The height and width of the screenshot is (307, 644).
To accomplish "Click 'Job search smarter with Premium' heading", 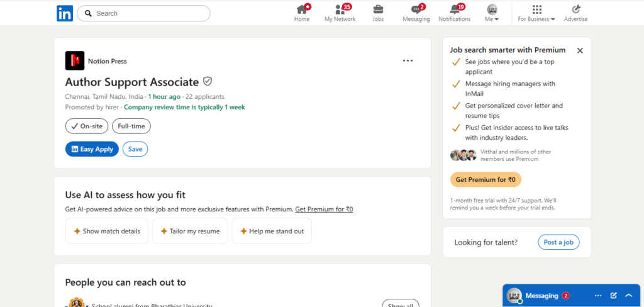I will tap(508, 50).
